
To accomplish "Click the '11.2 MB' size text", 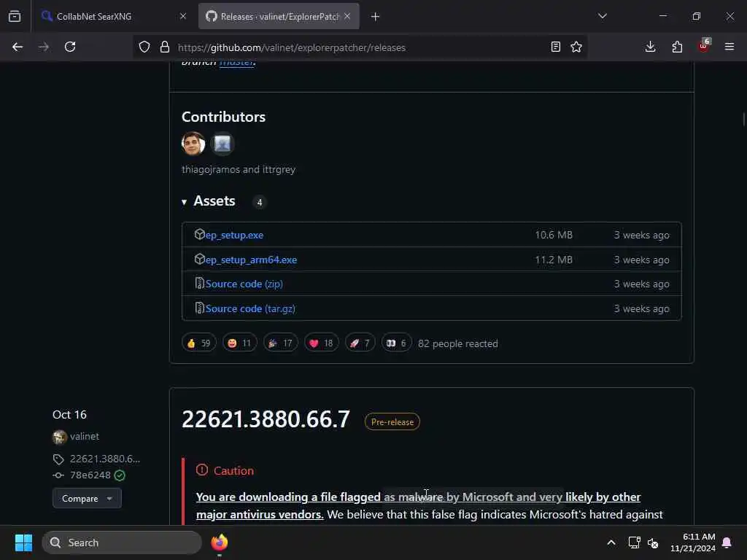I will (x=554, y=260).
